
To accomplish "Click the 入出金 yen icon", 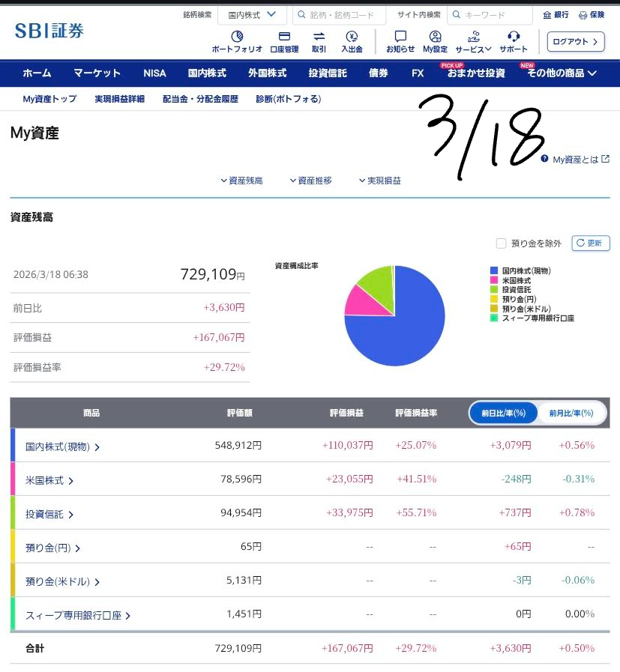I will point(352,37).
